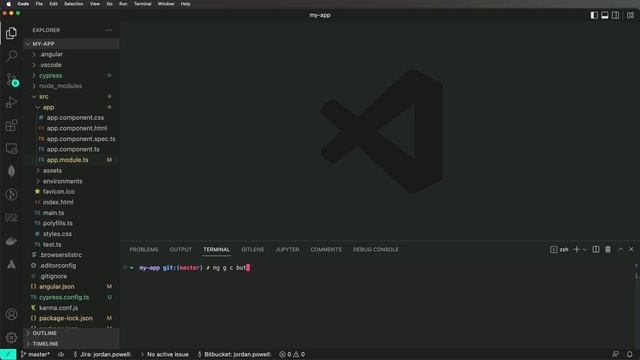
Task: Open index.html file
Action: coord(71,202)
